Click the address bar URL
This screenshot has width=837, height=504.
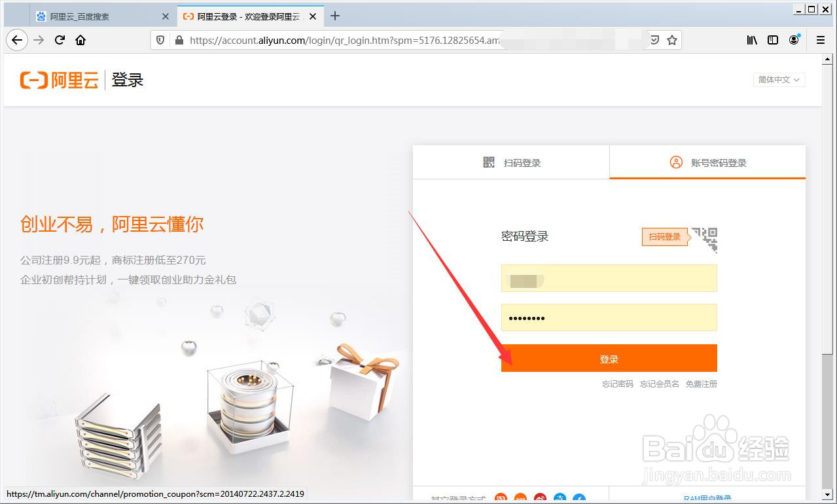(346, 40)
